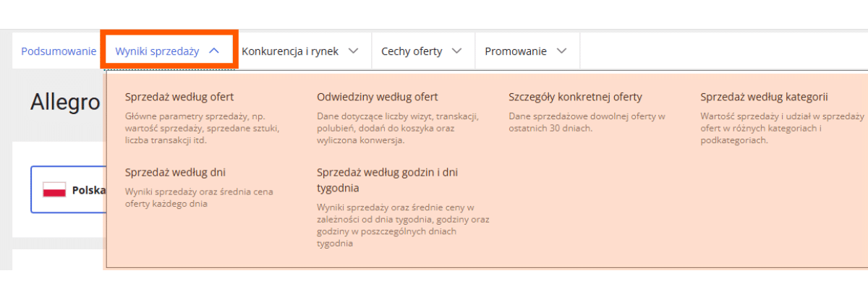Click description starting 'Dane sprzedażowe dowolnej oferty'

click(587, 122)
